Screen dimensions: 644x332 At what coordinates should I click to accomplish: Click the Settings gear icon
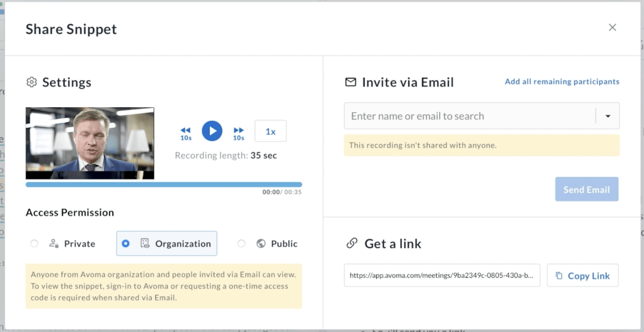point(31,82)
